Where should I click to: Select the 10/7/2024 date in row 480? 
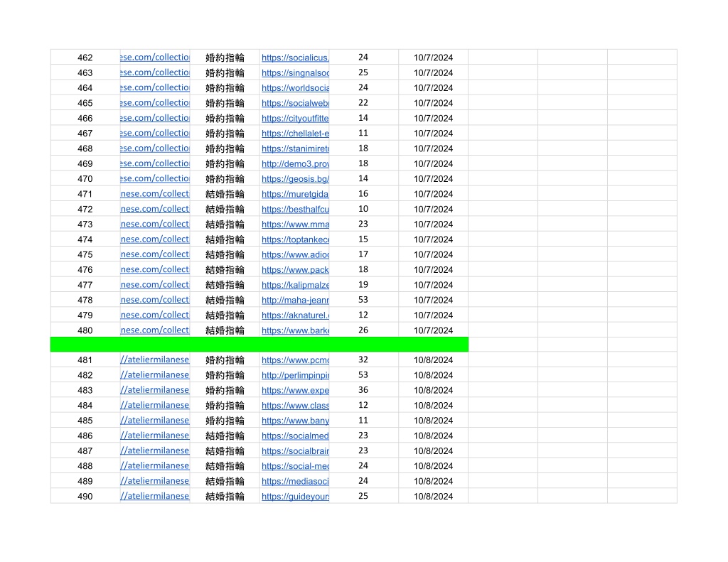pyautogui.click(x=433, y=330)
